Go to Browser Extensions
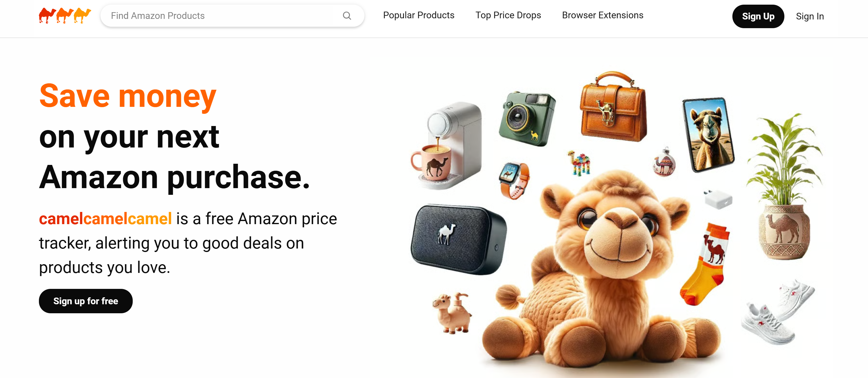 [603, 15]
